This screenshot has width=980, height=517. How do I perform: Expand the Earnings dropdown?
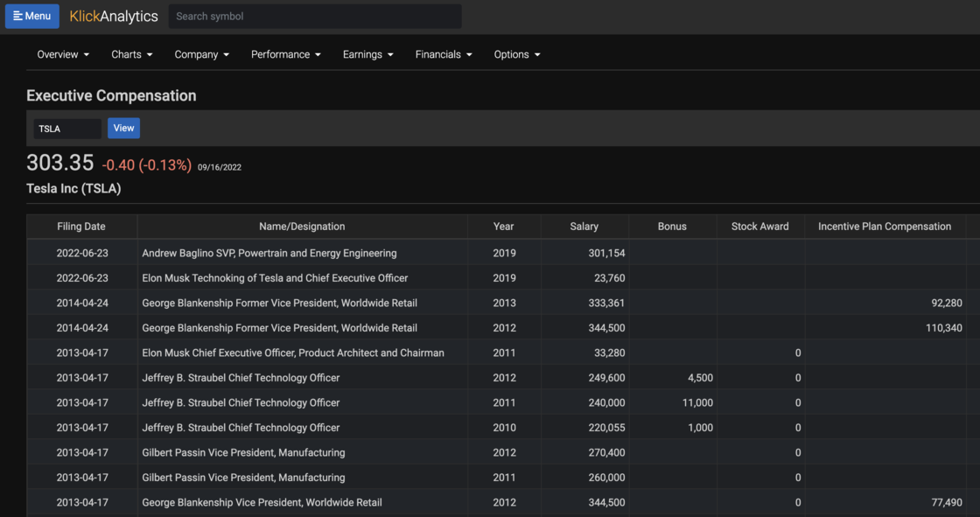(367, 54)
